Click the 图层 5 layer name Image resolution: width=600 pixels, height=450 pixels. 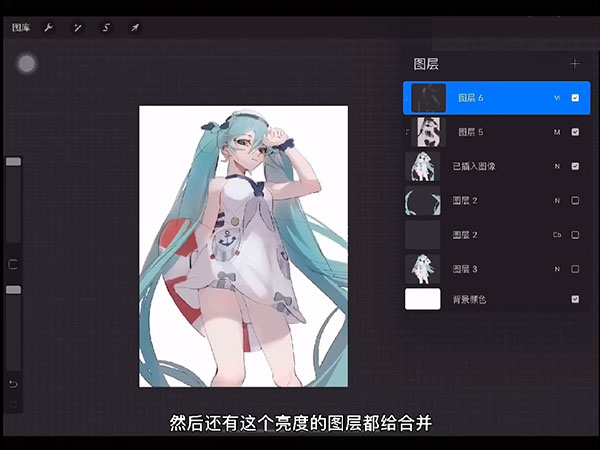point(471,132)
